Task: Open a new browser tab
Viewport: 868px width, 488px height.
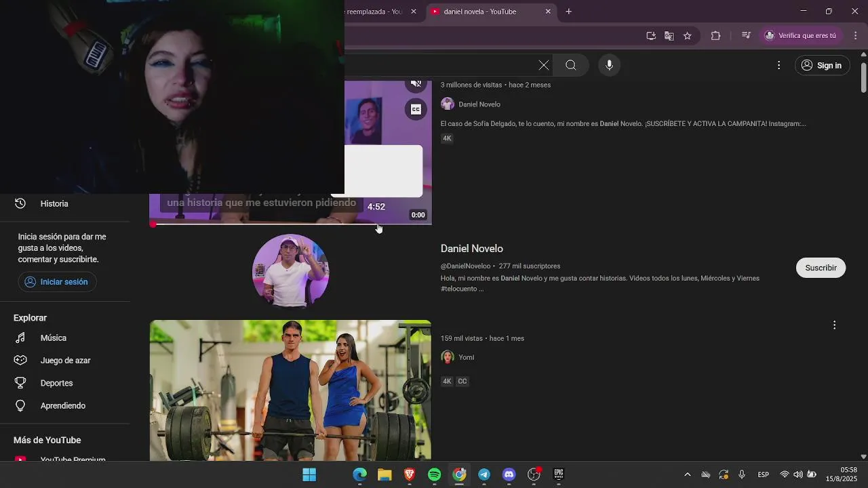Action: pyautogui.click(x=569, y=12)
